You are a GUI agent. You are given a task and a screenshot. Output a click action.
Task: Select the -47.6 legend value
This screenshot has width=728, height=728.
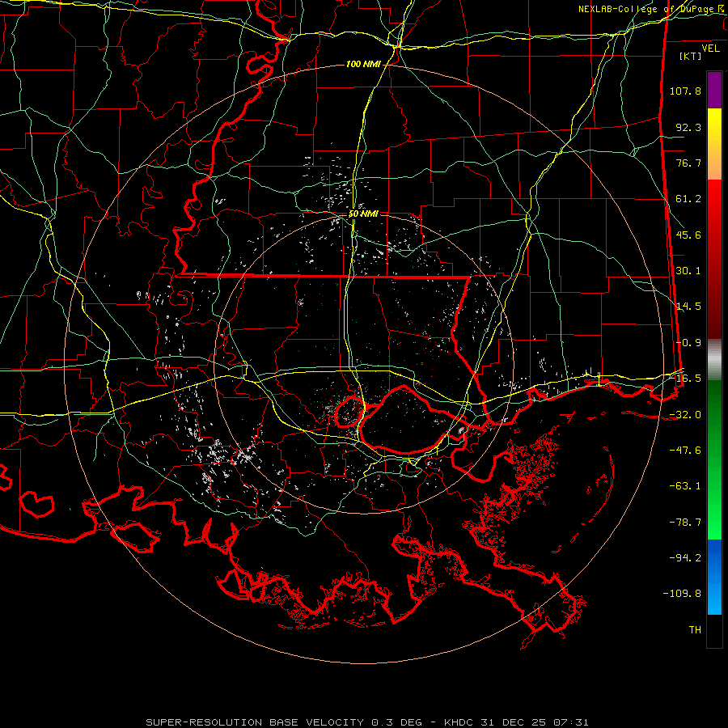pyautogui.click(x=685, y=451)
